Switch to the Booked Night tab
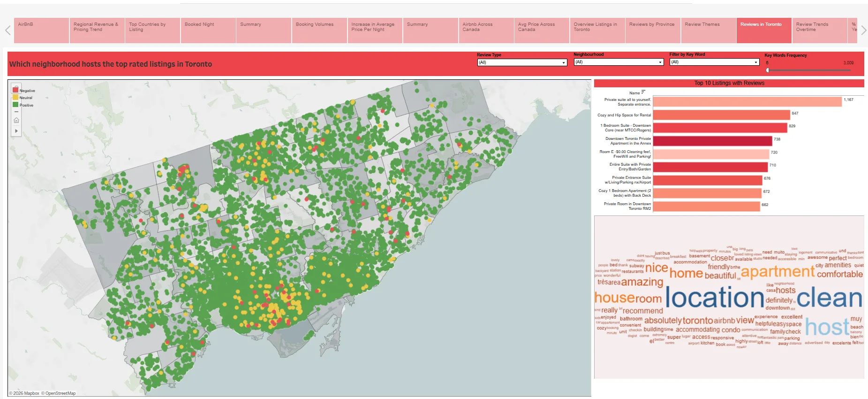This screenshot has width=868, height=399. (x=208, y=31)
